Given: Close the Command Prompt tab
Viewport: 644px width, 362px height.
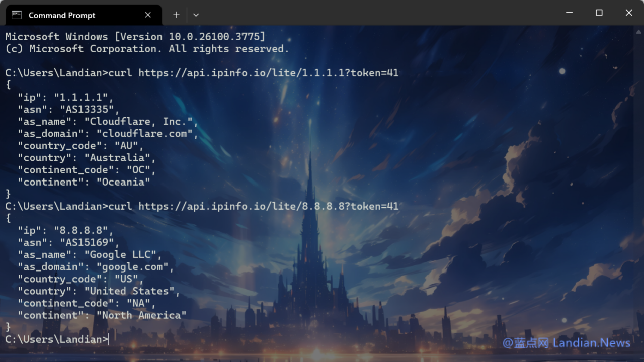Looking at the screenshot, I should click(148, 15).
